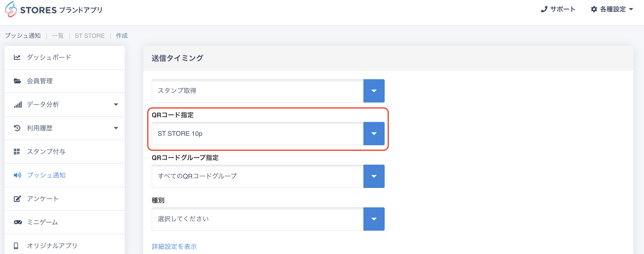The image size is (644, 254).
Task: Expand the データ分析 submenu arrow
Action: [x=116, y=105]
